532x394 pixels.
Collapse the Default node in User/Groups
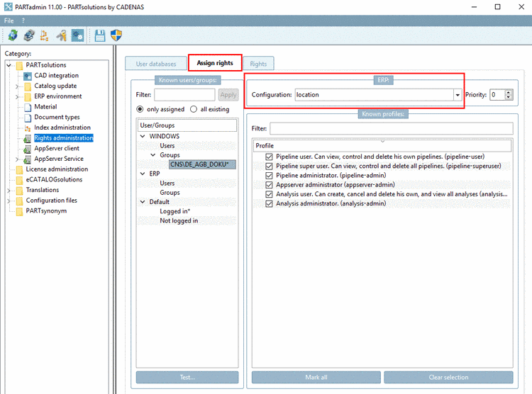click(x=143, y=202)
